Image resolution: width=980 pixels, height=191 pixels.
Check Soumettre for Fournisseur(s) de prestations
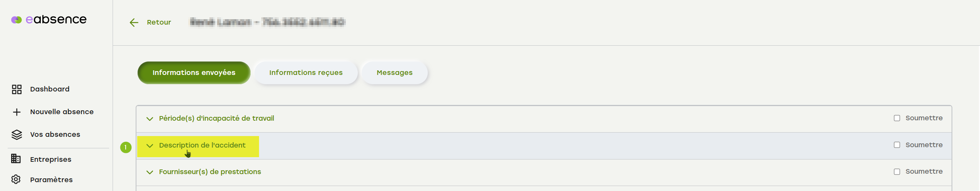pyautogui.click(x=897, y=172)
